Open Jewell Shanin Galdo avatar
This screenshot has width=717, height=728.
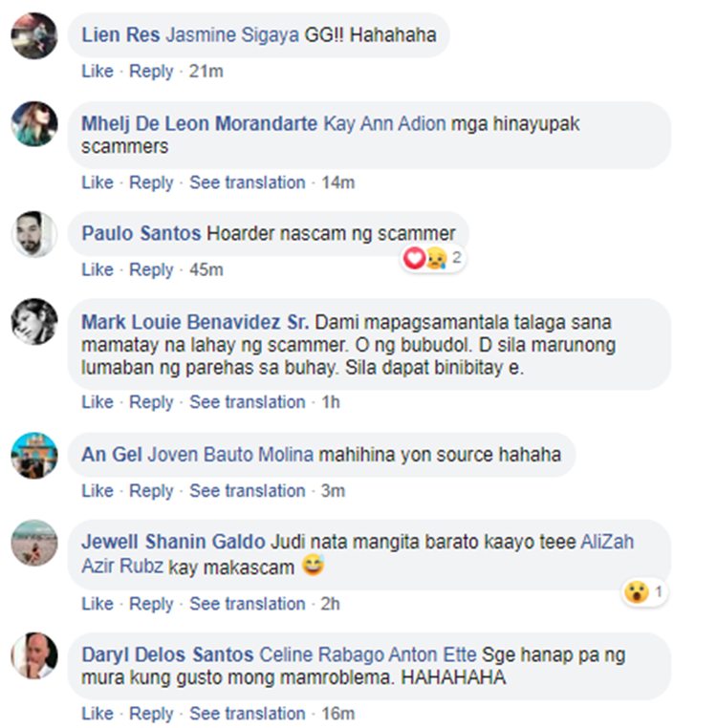pyautogui.click(x=34, y=543)
